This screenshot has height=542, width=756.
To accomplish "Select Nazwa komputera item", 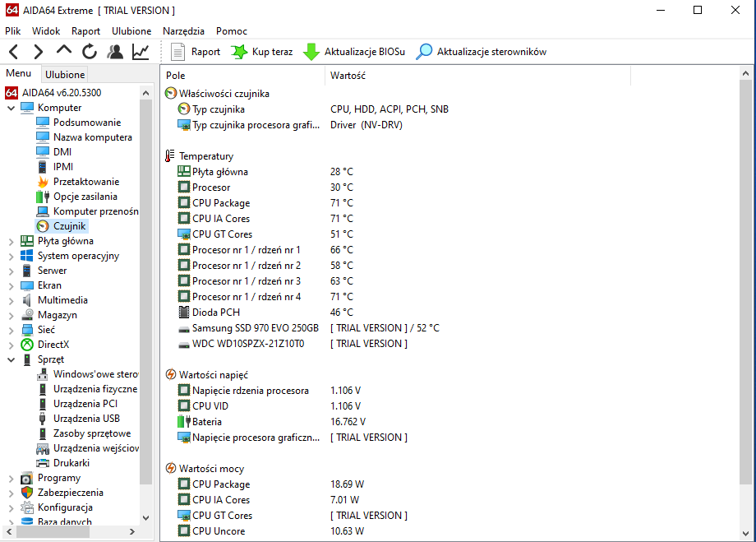I will [x=93, y=137].
